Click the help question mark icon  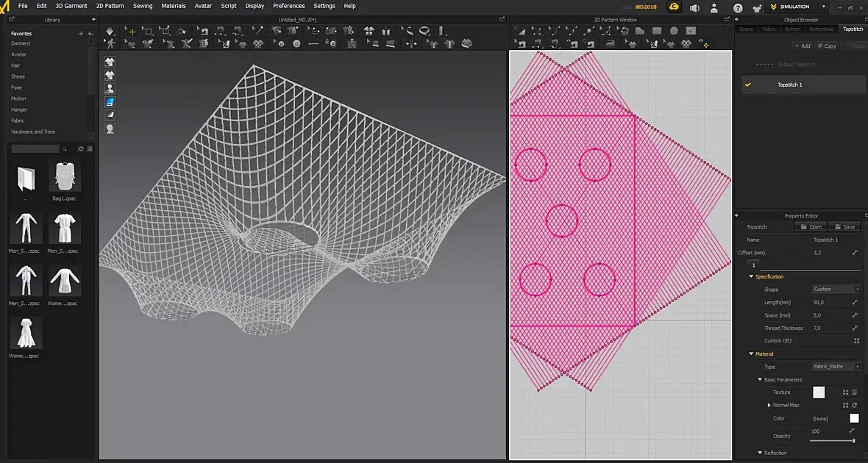tap(738, 7)
